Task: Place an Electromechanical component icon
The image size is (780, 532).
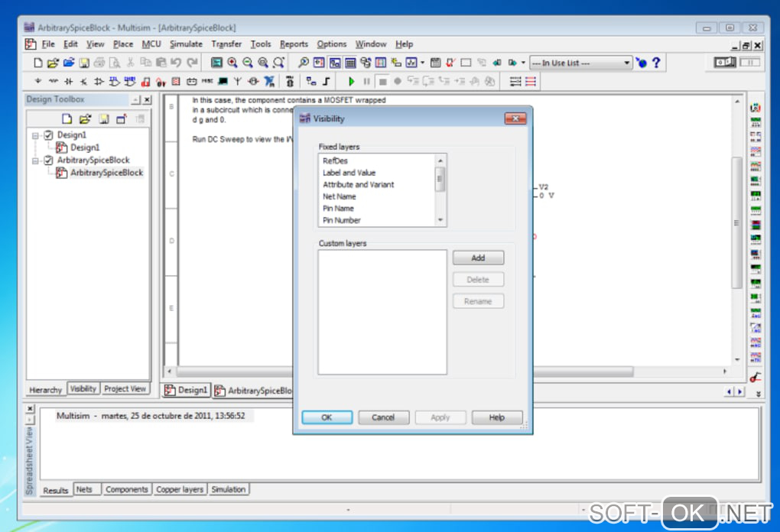Action: 253,81
